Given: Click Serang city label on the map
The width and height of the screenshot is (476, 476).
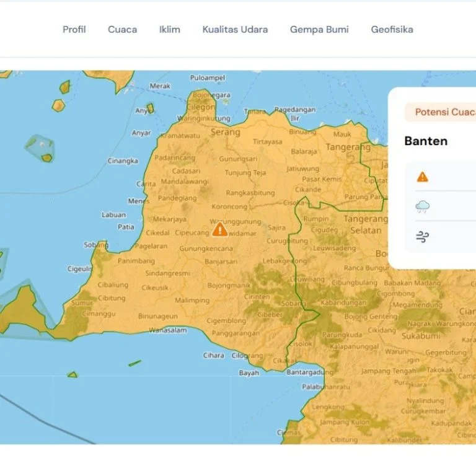Looking at the screenshot, I should (x=225, y=132).
